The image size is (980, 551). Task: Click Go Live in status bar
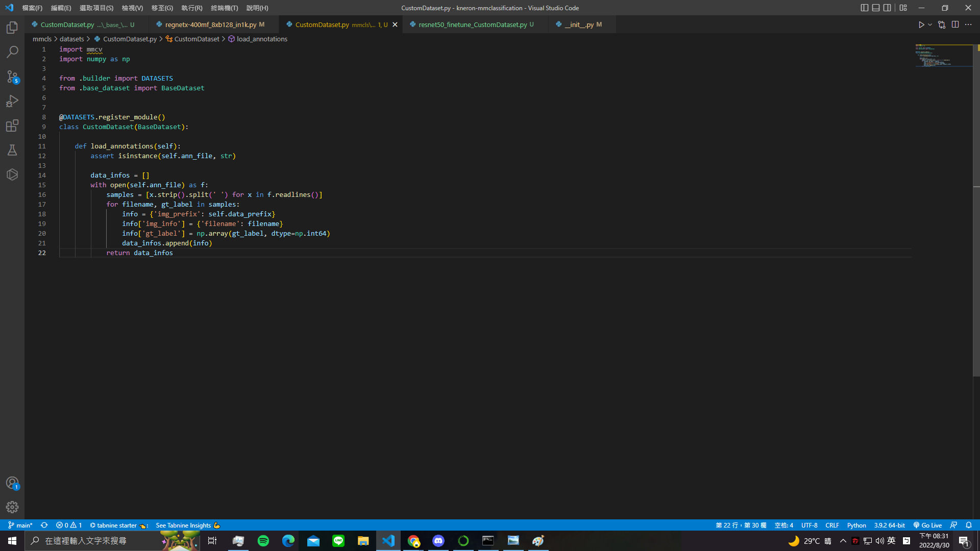coord(927,525)
